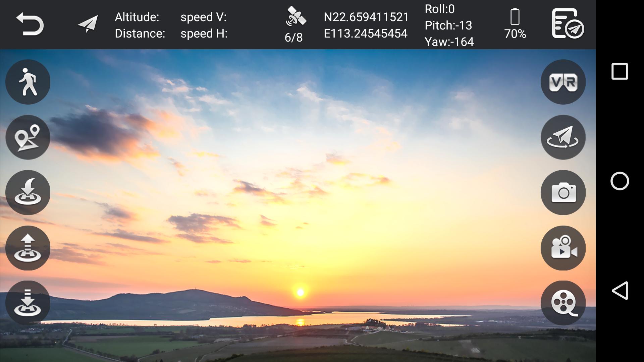
Task: Tap the speed H readout
Action: click(204, 34)
